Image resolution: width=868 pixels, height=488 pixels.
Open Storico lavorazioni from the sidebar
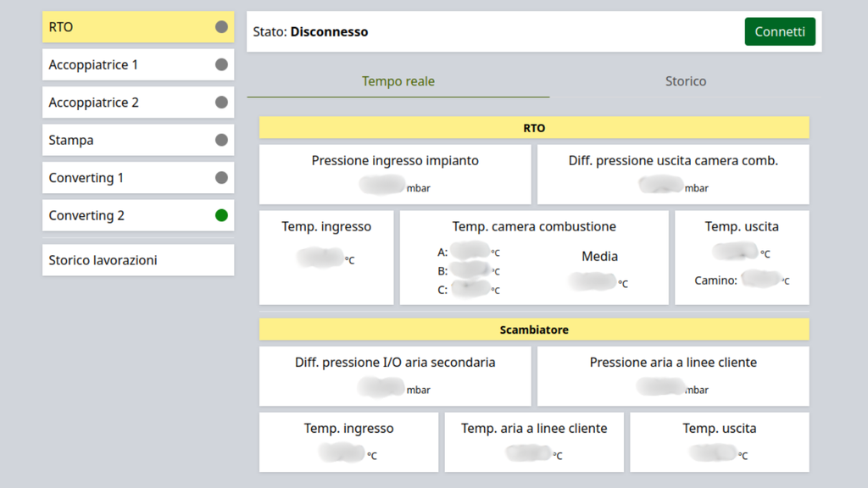pyautogui.click(x=137, y=260)
